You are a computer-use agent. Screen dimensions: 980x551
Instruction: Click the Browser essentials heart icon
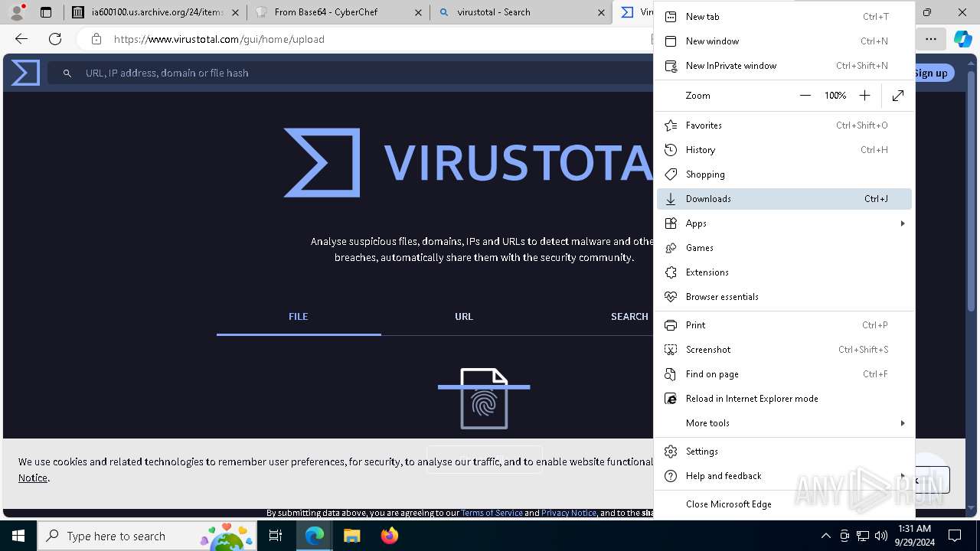pyautogui.click(x=671, y=297)
